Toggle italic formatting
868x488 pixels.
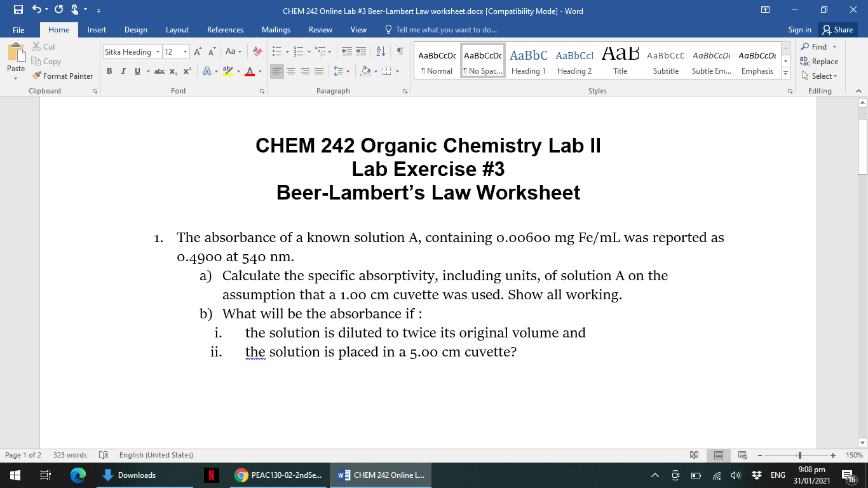click(123, 72)
